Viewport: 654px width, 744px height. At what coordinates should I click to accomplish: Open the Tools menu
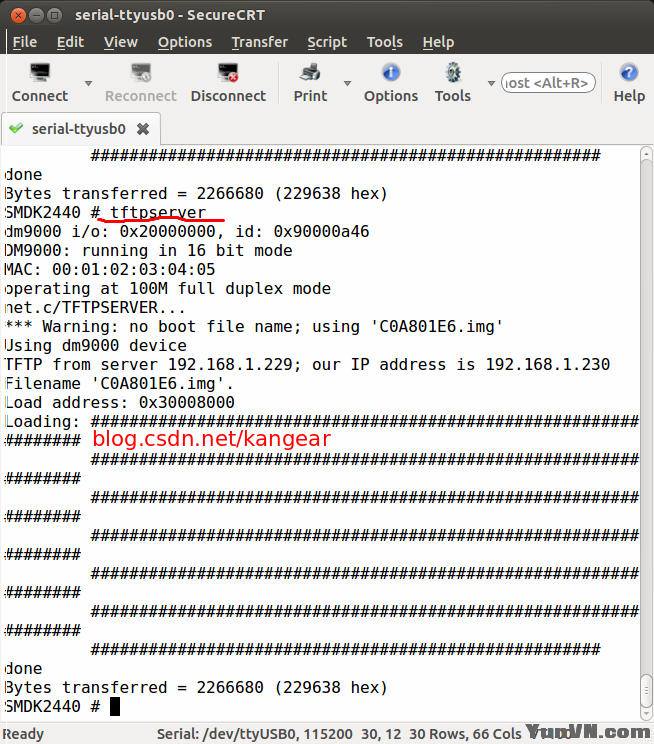(384, 42)
